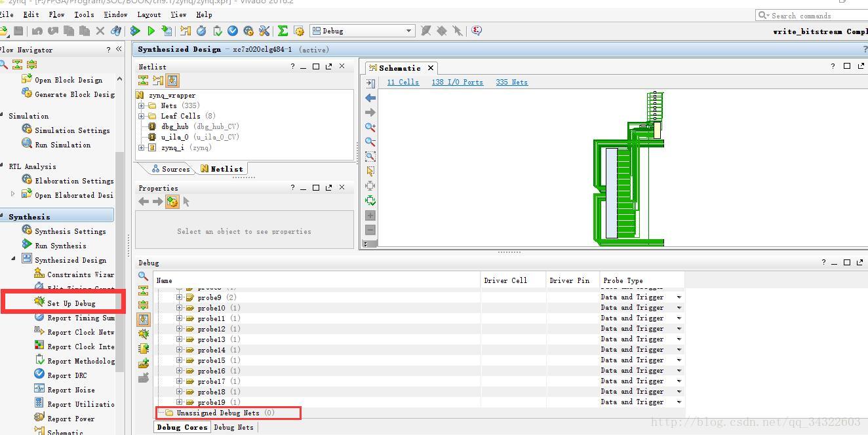
Task: Click Expand All icon in Debug sidebar
Action: [x=143, y=305]
